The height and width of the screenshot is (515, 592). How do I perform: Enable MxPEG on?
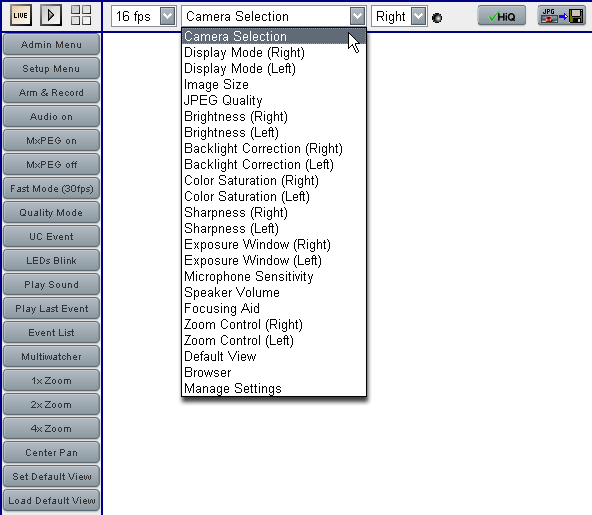51,140
